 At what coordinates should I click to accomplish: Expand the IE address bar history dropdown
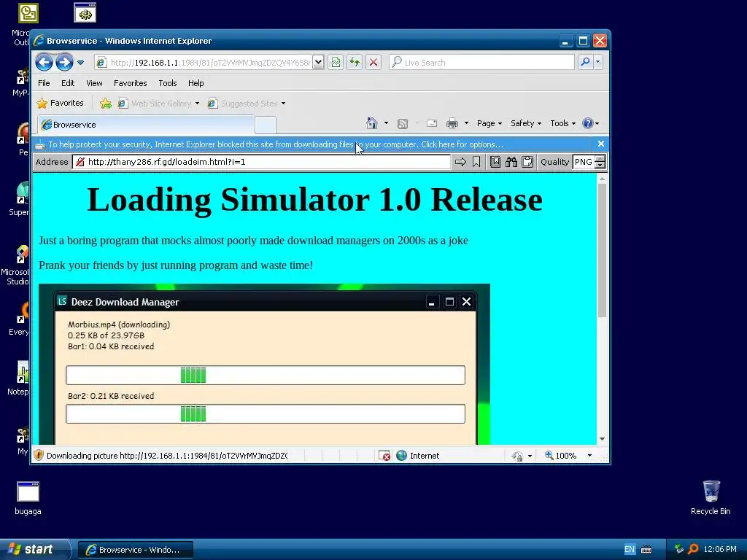[x=319, y=63]
